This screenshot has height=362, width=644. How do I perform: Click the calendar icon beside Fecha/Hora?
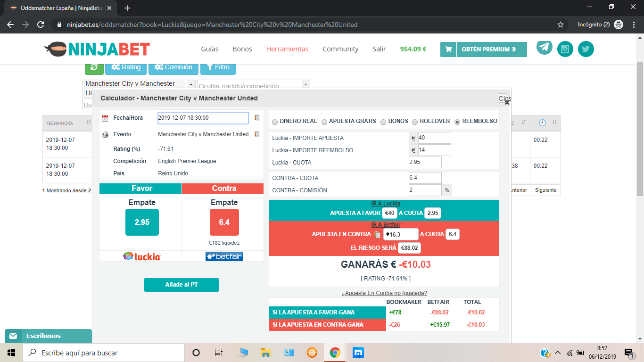105,118
